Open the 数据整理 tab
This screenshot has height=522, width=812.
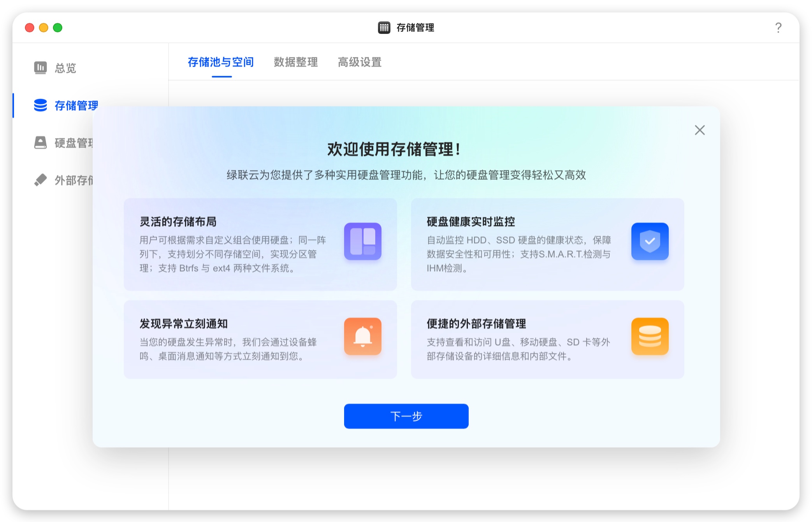click(x=296, y=62)
